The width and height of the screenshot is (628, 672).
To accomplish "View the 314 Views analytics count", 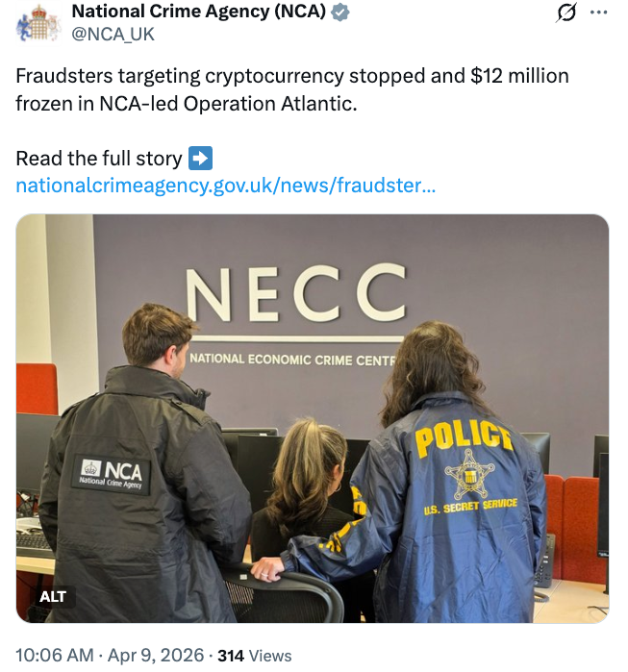I will (254, 656).
